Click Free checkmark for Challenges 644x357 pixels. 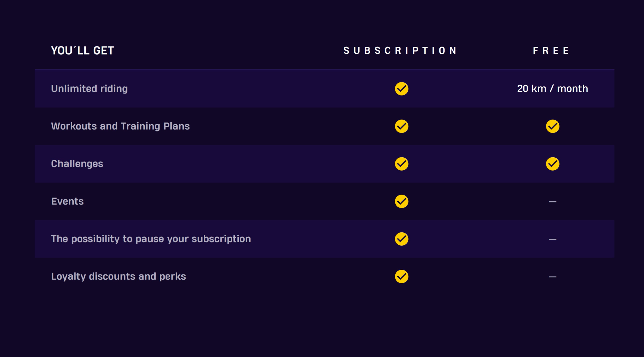[x=553, y=164]
